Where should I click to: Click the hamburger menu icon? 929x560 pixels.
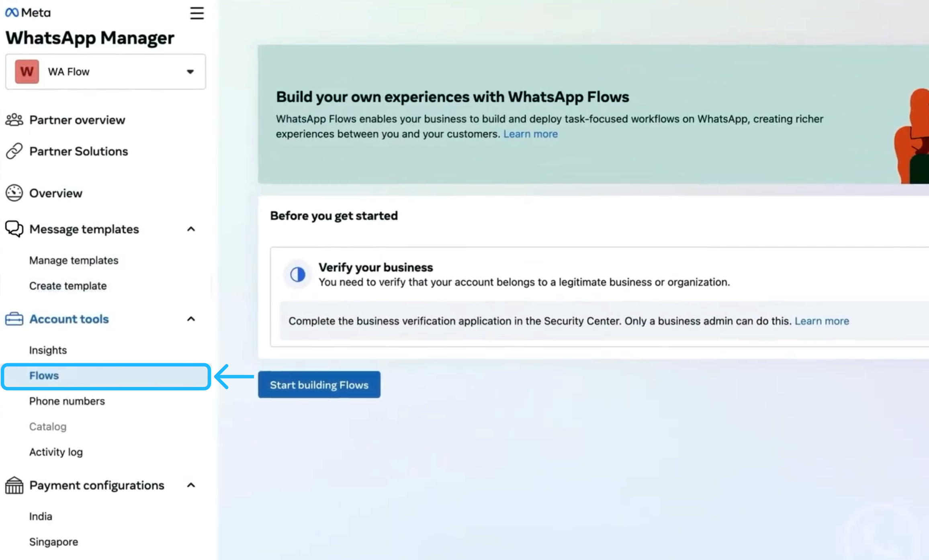point(196,13)
